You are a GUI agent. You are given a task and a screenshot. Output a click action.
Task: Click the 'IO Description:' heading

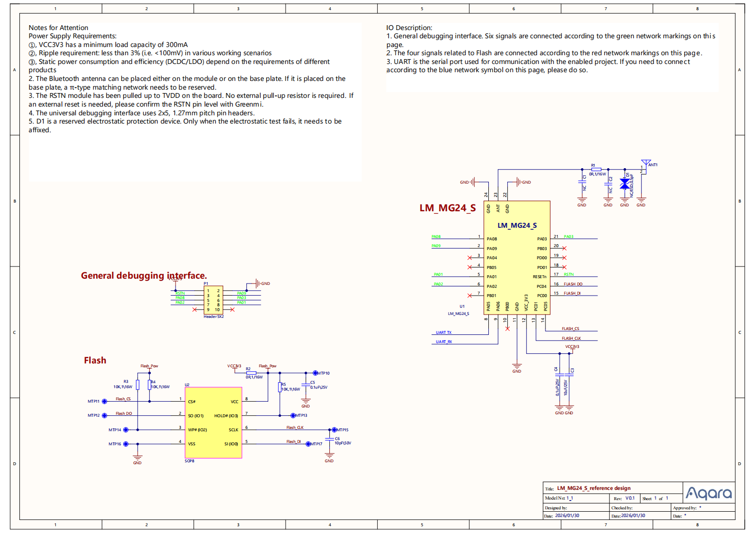[409, 28]
